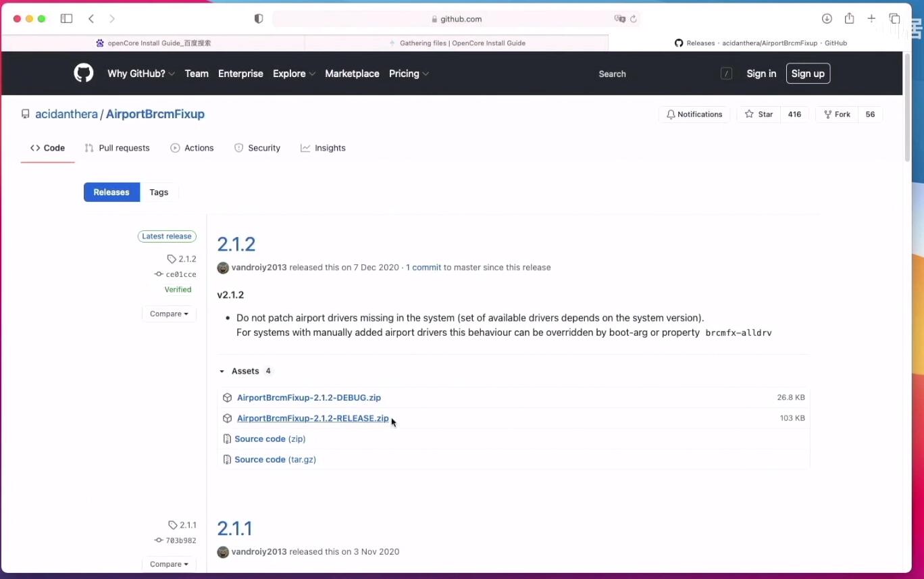
Task: Open the 2.1.1 release title
Action: [234, 528]
